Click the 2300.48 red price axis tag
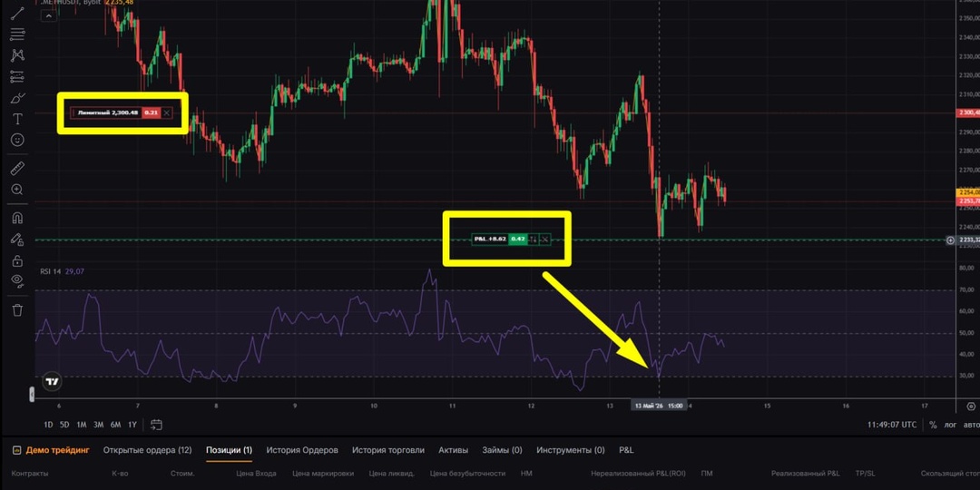The height and width of the screenshot is (490, 980). point(968,113)
